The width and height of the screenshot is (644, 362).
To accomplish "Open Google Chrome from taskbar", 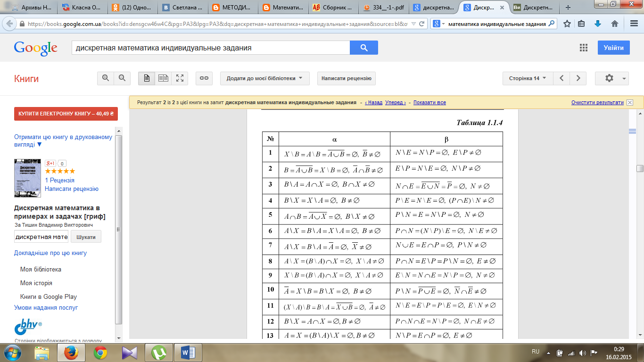I will [100, 353].
